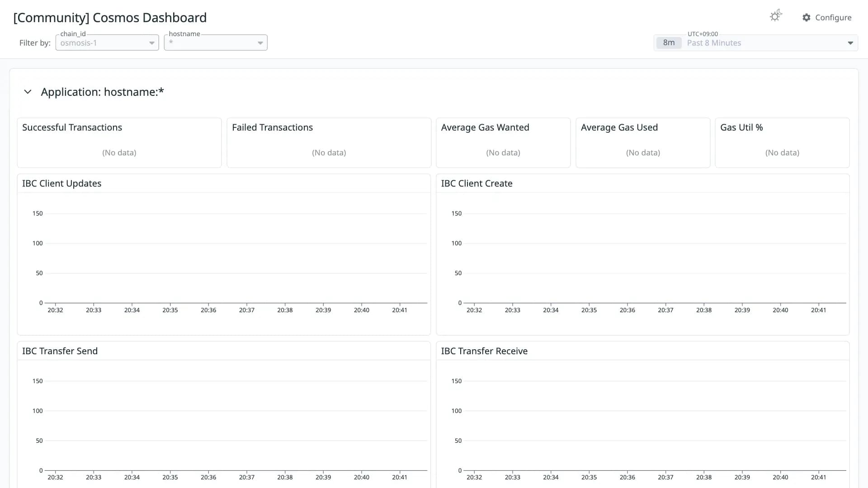This screenshot has height=488, width=868.
Task: Click 100 on IBC Transfer Receive y-axis
Action: tap(457, 411)
